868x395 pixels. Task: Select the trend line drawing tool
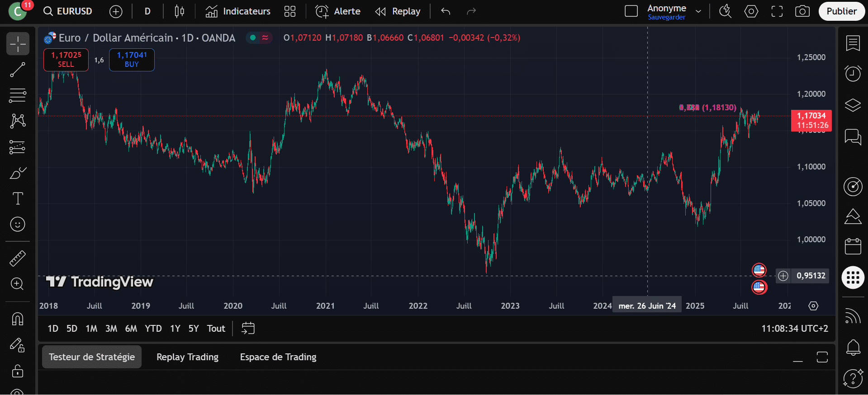point(18,70)
